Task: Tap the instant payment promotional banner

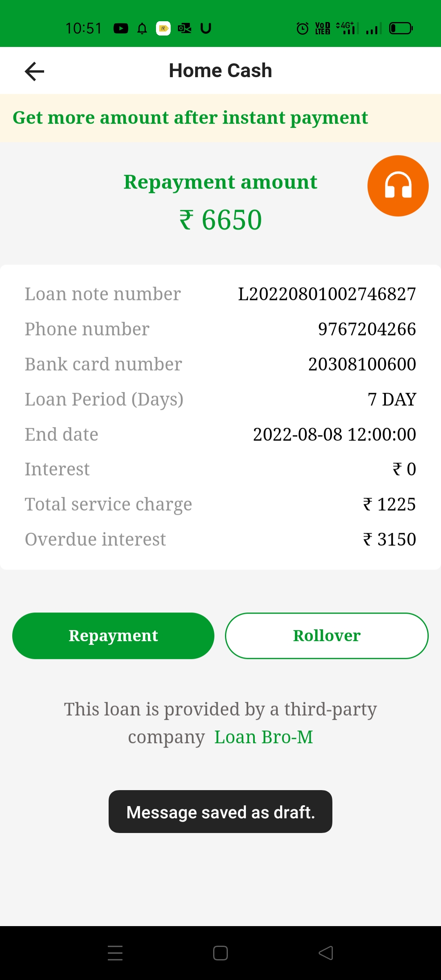Action: point(220,118)
